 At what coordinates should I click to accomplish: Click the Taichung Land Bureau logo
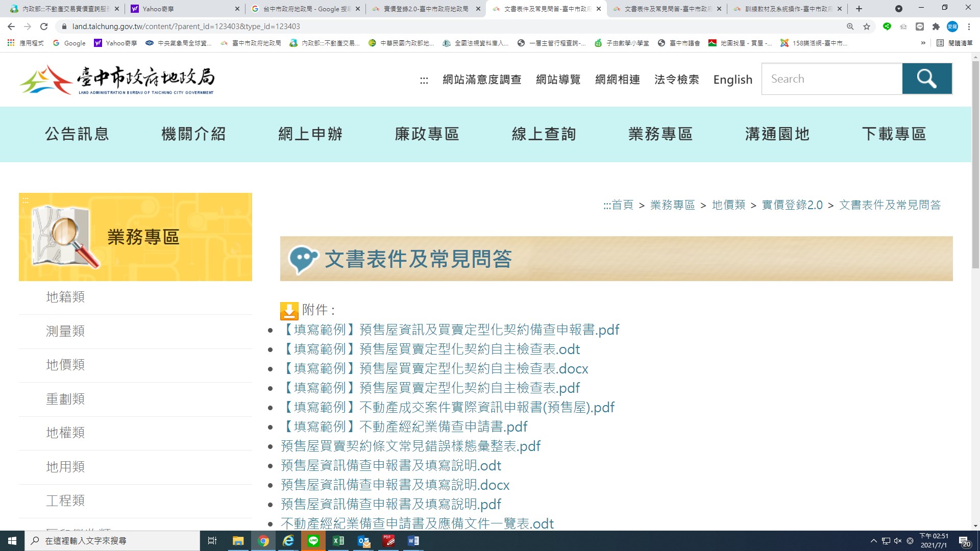pyautogui.click(x=117, y=80)
